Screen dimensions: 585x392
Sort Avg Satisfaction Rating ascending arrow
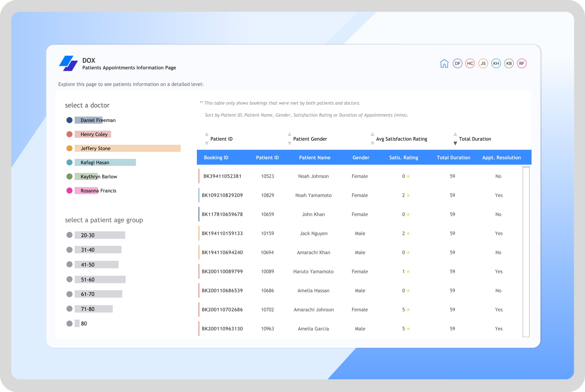(372, 134)
